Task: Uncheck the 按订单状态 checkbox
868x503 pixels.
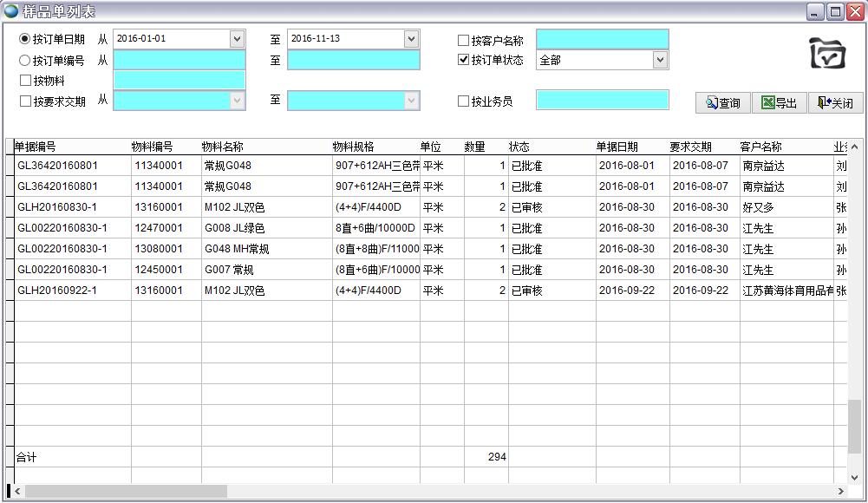Action: pyautogui.click(x=463, y=61)
